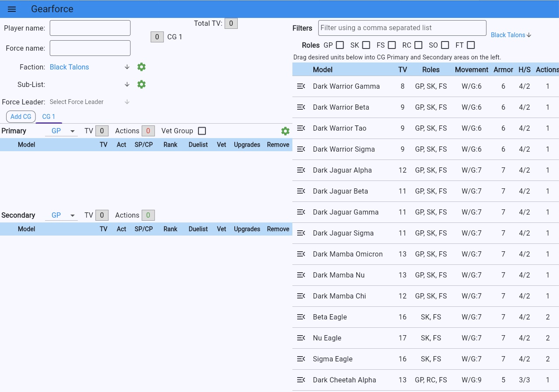Click H/S column header in model list
Viewport: 559px width, 392px height.
point(524,69)
